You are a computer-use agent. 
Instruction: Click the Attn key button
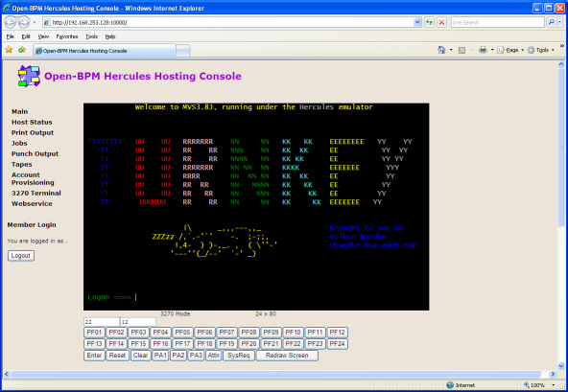(213, 356)
